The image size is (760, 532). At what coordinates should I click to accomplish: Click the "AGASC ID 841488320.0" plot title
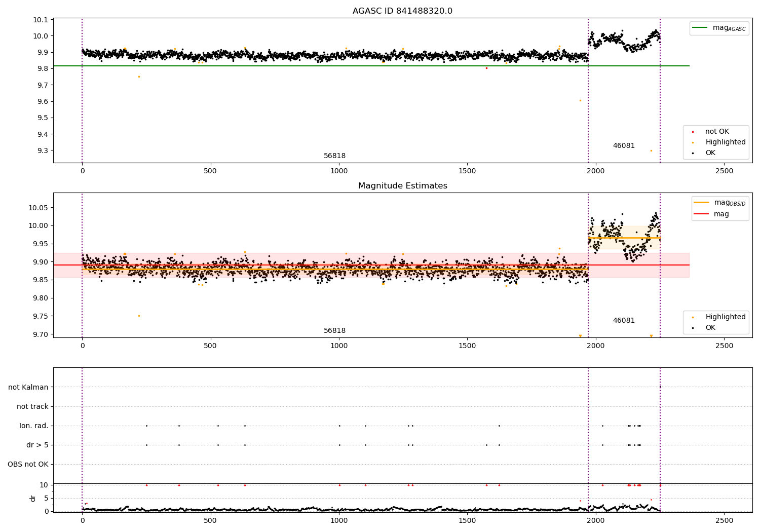[x=402, y=11]
